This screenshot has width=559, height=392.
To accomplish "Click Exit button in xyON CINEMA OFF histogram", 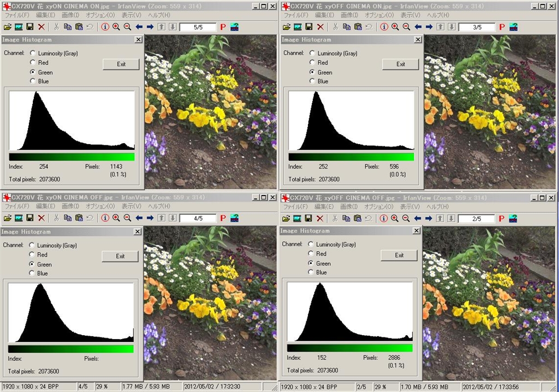I will point(120,256).
